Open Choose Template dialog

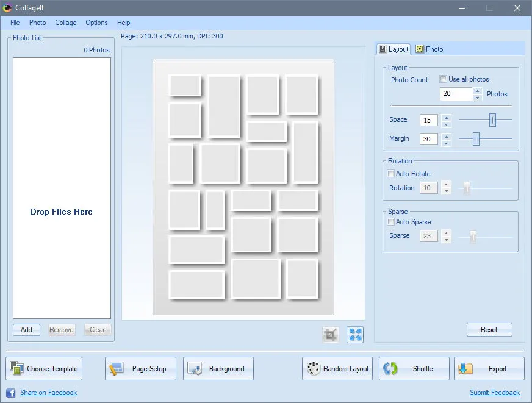click(x=44, y=368)
